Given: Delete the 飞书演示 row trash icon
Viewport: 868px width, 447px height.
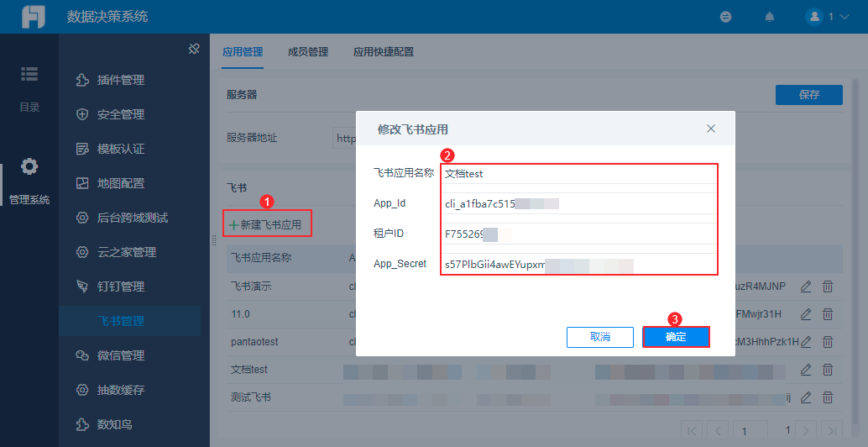Looking at the screenshot, I should (x=828, y=287).
